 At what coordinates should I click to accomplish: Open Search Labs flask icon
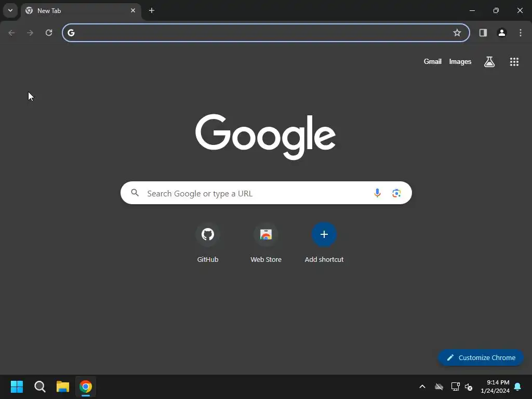click(489, 62)
